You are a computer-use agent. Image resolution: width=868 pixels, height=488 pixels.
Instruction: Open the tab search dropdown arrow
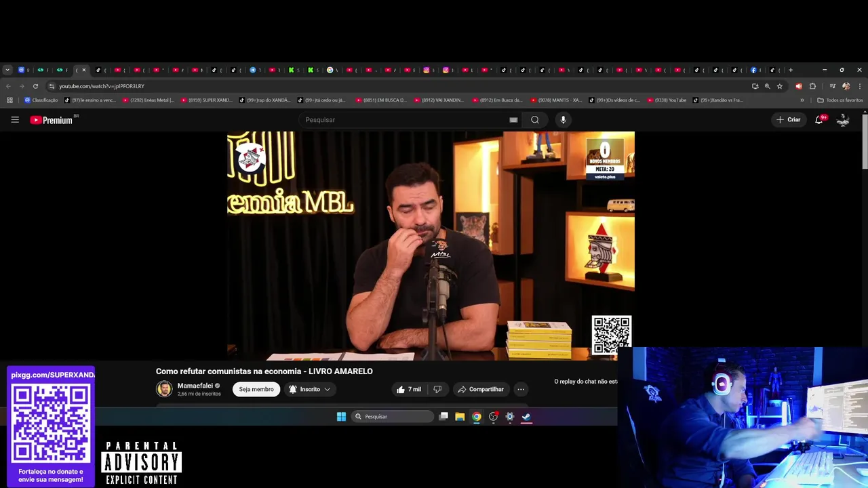7,70
